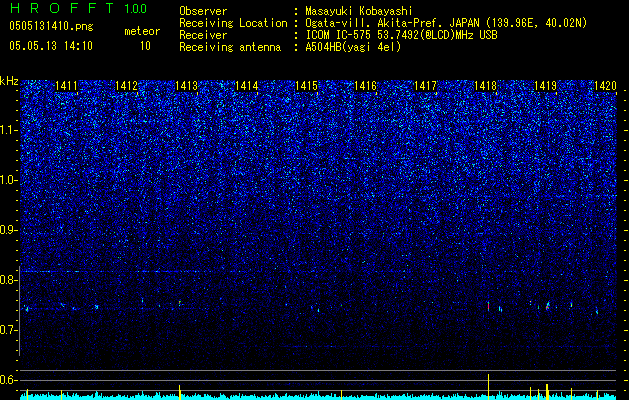Screen dimensions: 629x400
Task: Click the Receiver field label
Action: click(203, 35)
